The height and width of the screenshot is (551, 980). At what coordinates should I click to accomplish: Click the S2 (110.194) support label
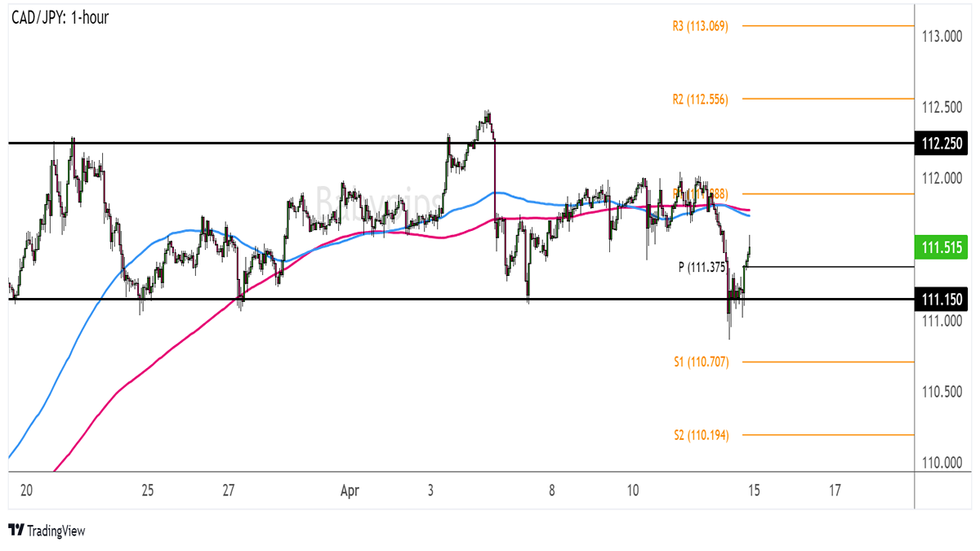[700, 434]
